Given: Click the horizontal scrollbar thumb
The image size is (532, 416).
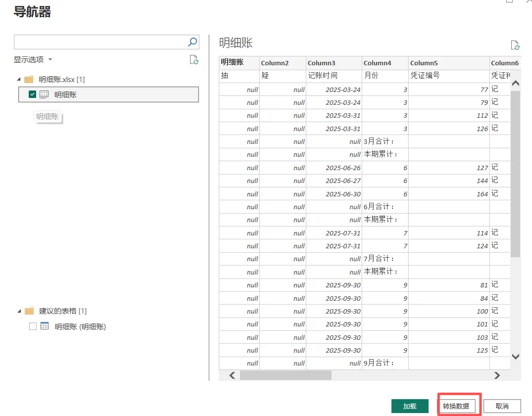Looking at the screenshot, I should pyautogui.click(x=286, y=375).
